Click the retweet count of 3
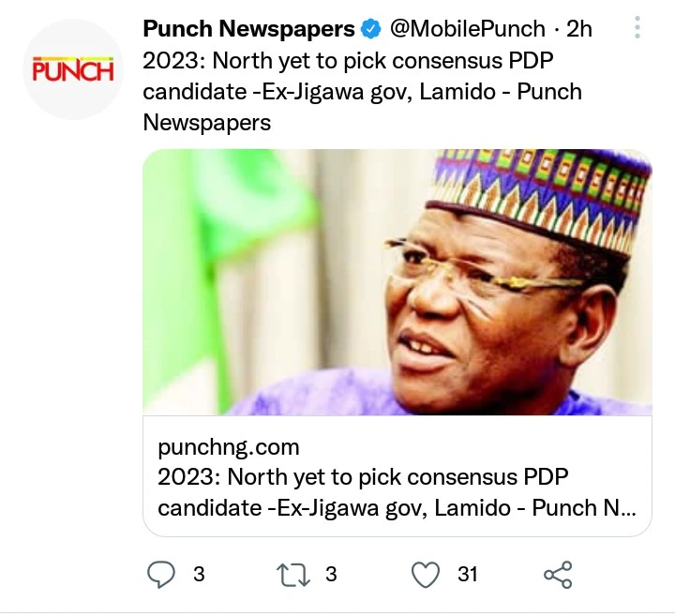This screenshot has height=616, width=675. click(x=331, y=574)
